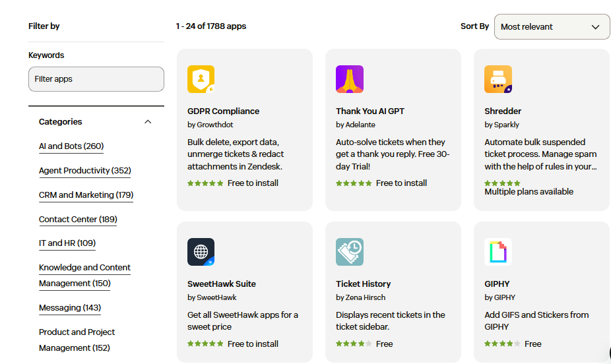Click 'Get all SweetHawk apps' description
This screenshot has height=364, width=611.
243,321
